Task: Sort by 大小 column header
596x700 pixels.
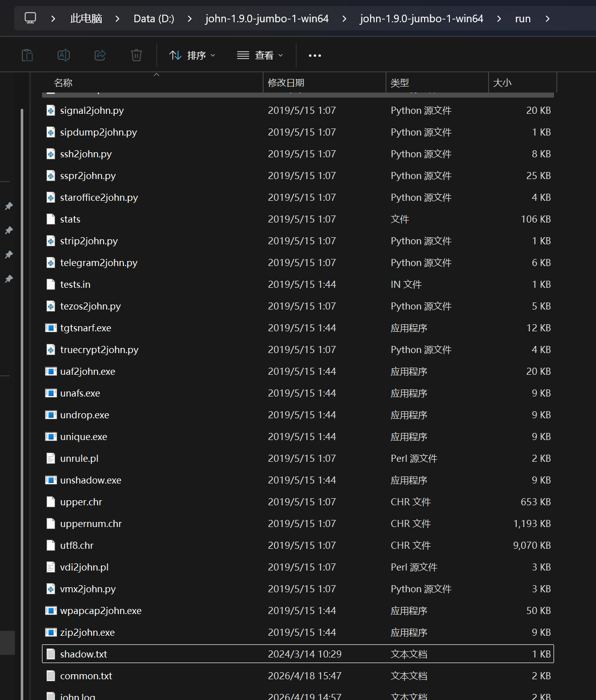Action: point(522,82)
